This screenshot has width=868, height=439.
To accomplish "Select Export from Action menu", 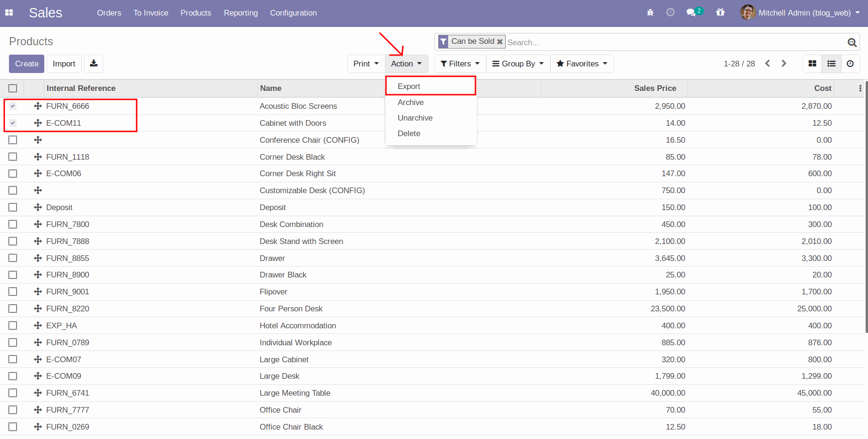I will 431,86.
